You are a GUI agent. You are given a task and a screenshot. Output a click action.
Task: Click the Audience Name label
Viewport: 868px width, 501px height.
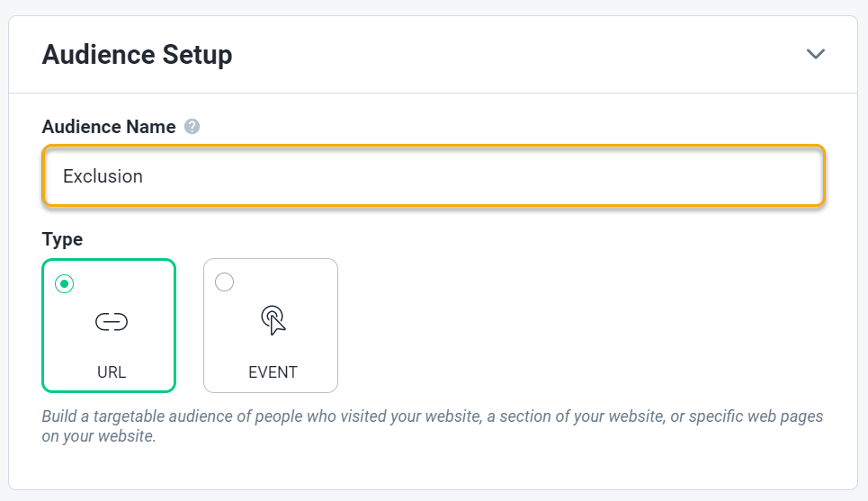click(x=109, y=127)
